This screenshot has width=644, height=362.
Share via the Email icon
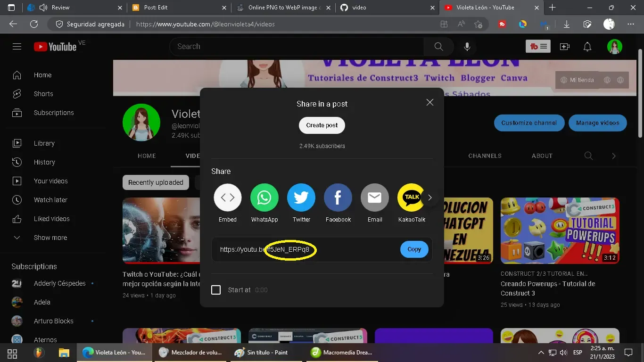tap(375, 197)
